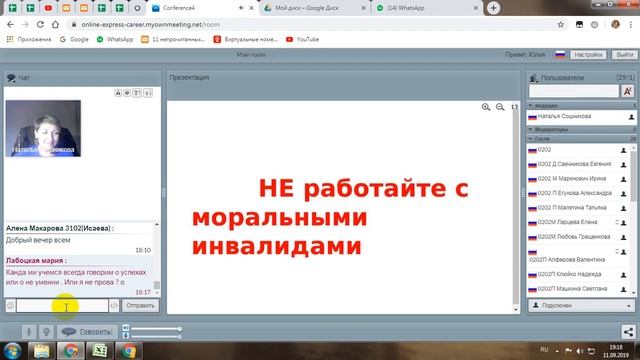Go to browser home page
640x360 pixels.
(x=55, y=24)
